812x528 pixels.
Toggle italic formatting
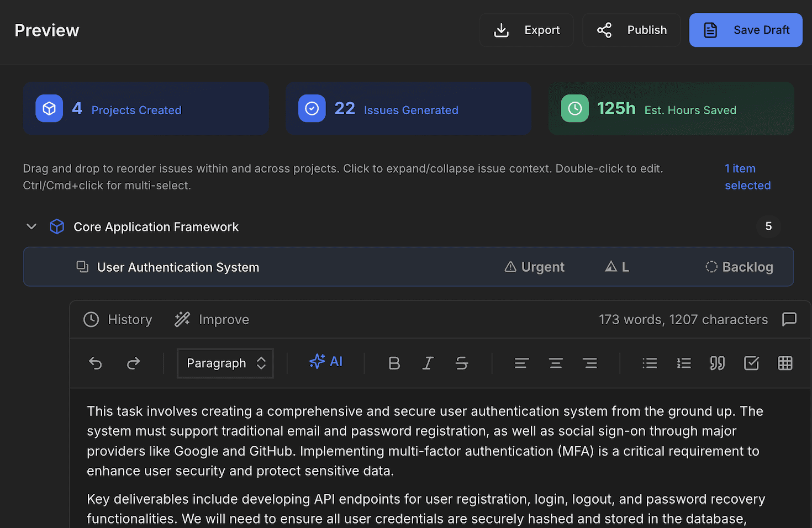coord(428,363)
